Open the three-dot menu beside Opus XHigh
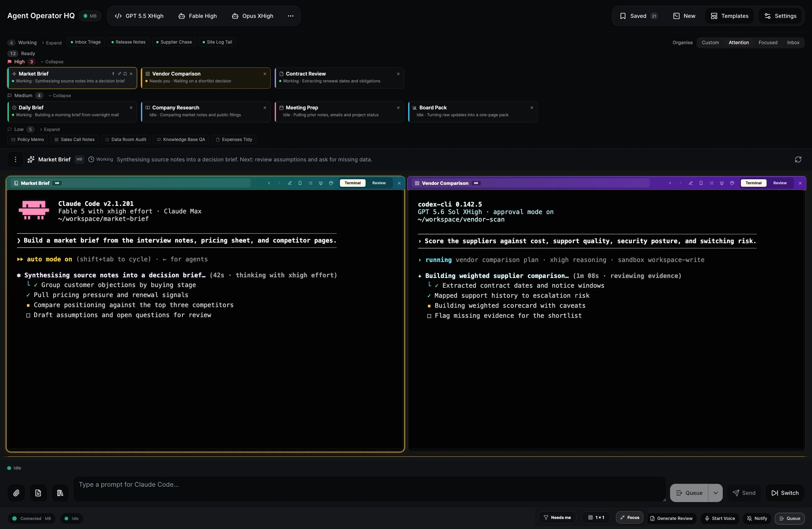 pyautogui.click(x=290, y=16)
